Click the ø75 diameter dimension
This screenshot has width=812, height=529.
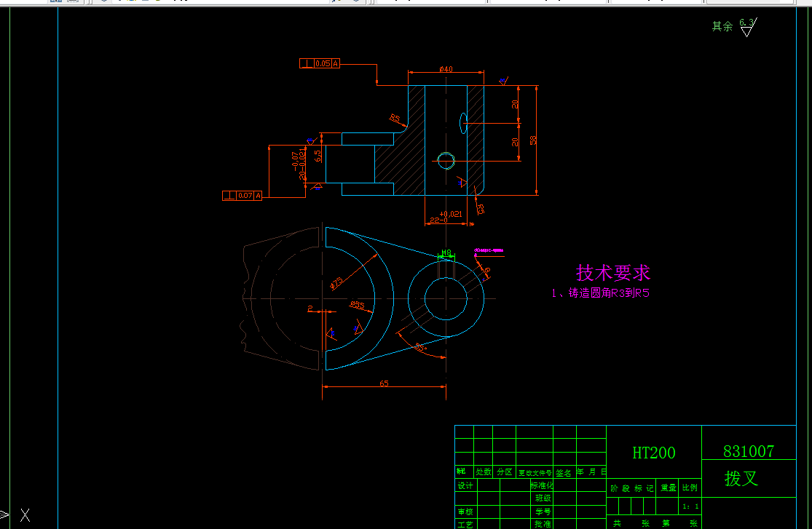coord(336,283)
